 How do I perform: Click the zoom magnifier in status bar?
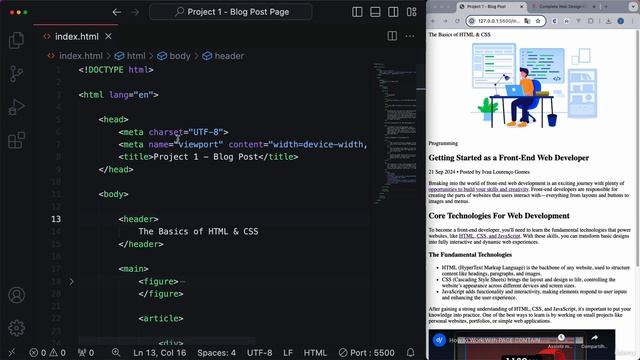point(116,352)
